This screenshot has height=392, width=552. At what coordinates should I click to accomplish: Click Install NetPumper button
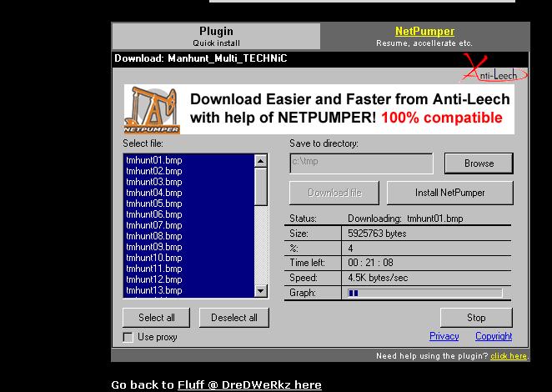(450, 193)
